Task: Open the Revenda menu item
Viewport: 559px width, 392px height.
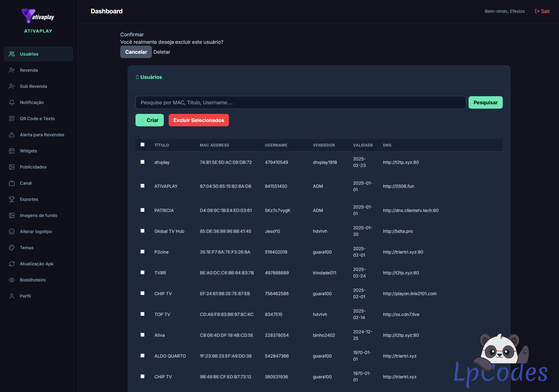Action: coord(29,70)
